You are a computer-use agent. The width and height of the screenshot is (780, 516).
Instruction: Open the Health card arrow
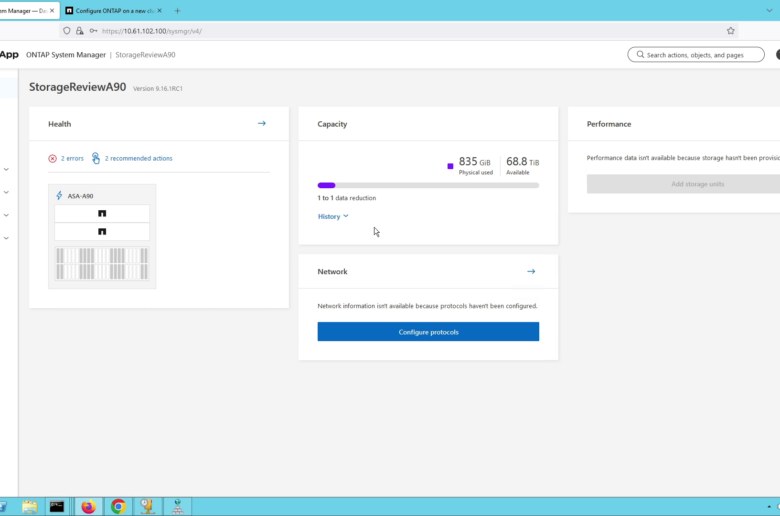(262, 123)
